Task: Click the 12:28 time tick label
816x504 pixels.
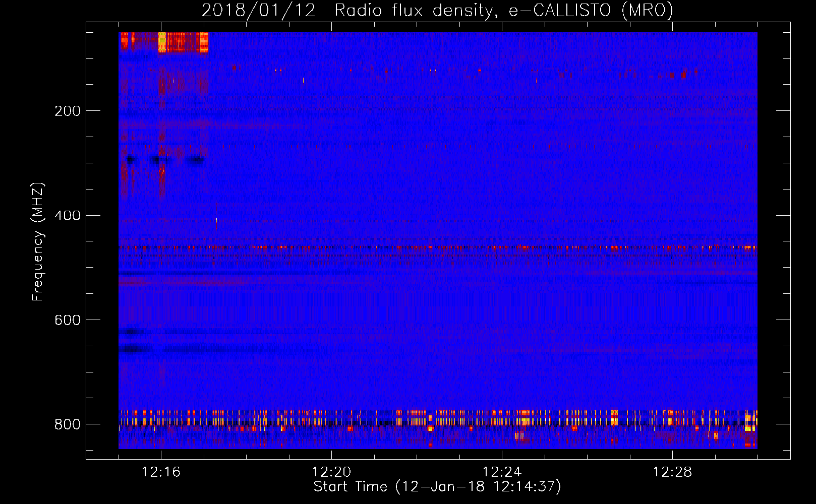Action: (672, 472)
